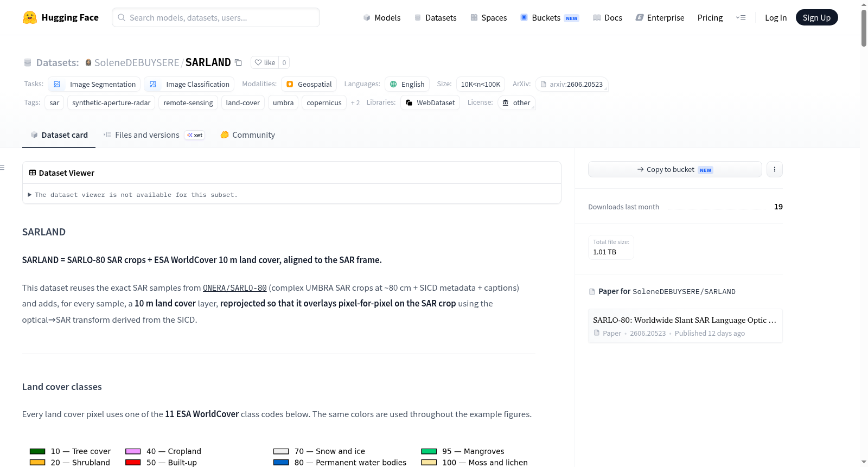Click the Image Segmentation task tag
Screen dimensions: 868x467
94,84
